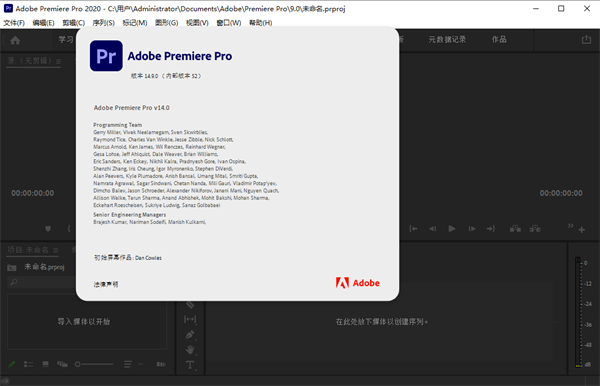
Task: Step back one frame in monitor
Action: point(432,229)
